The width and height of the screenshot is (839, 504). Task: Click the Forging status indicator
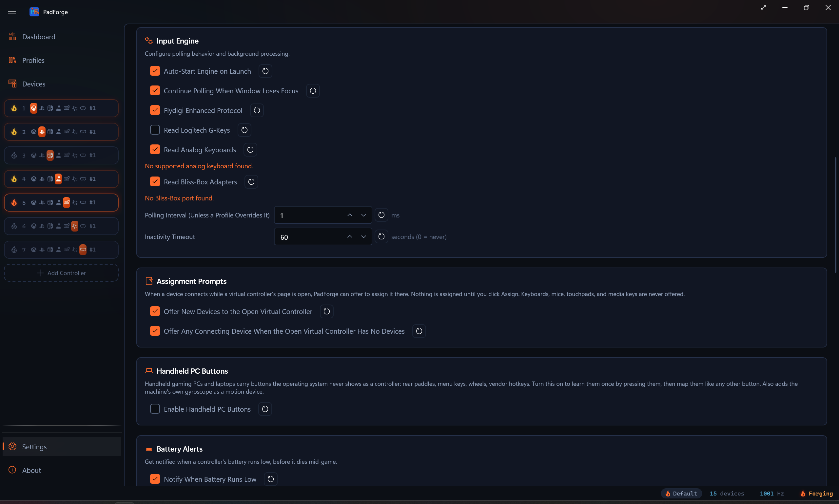tap(816, 494)
